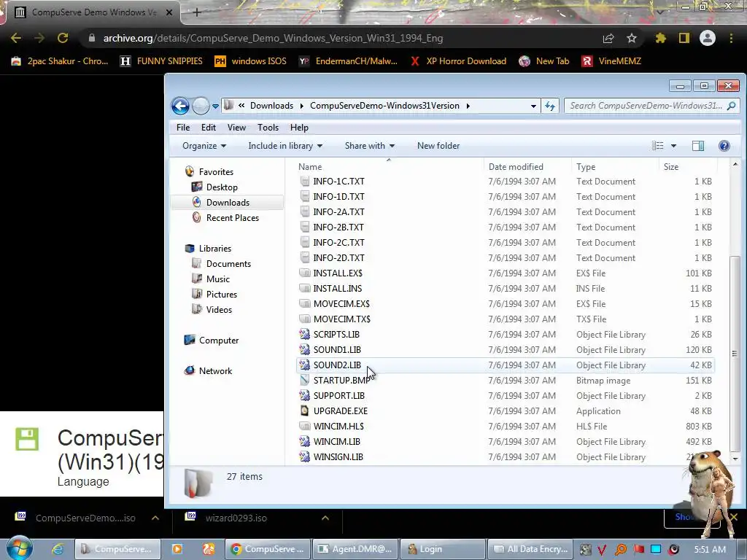Select the UPGRADE.EXE application icon

point(304,411)
